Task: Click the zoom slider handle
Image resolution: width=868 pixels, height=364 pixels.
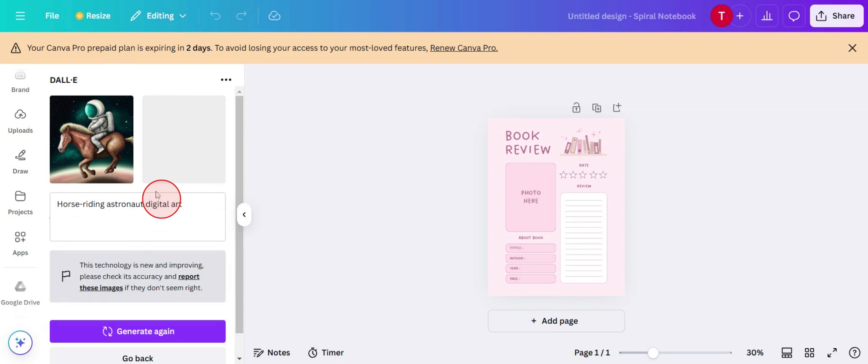Action: (653, 352)
